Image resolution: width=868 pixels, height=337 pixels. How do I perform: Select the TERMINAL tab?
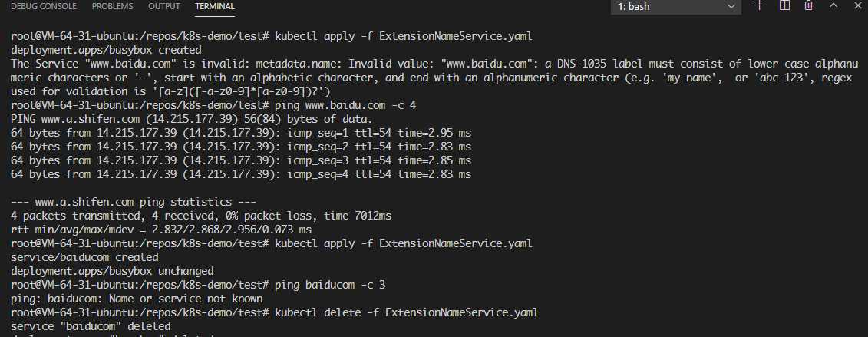(x=215, y=7)
